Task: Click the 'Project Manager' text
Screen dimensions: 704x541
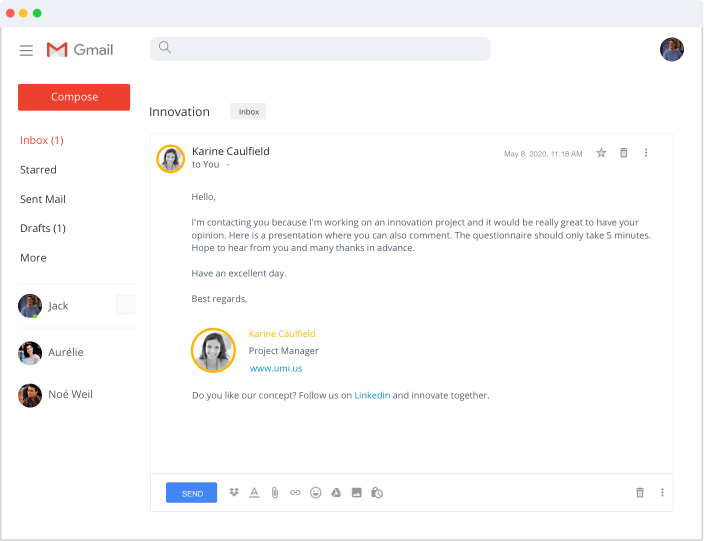Action: 283,351
